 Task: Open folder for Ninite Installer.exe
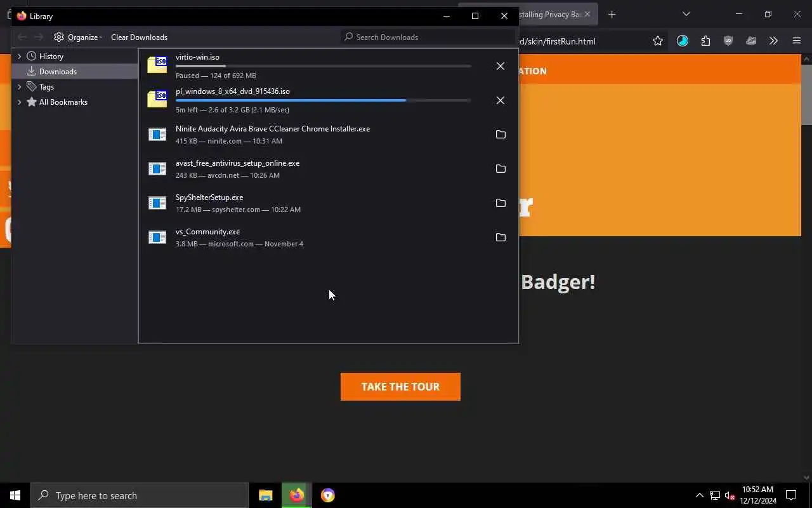[501, 135]
